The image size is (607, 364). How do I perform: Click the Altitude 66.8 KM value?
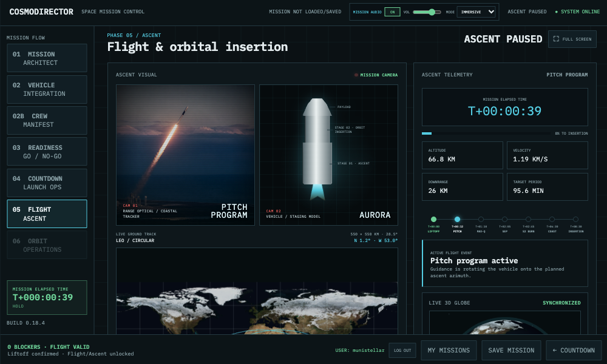pos(442,160)
